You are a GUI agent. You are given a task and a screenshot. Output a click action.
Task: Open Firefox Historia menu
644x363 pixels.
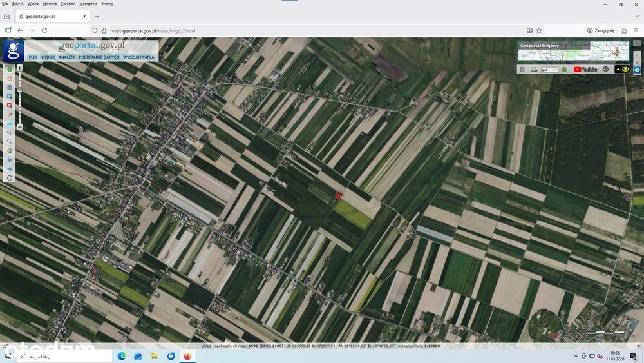point(50,4)
